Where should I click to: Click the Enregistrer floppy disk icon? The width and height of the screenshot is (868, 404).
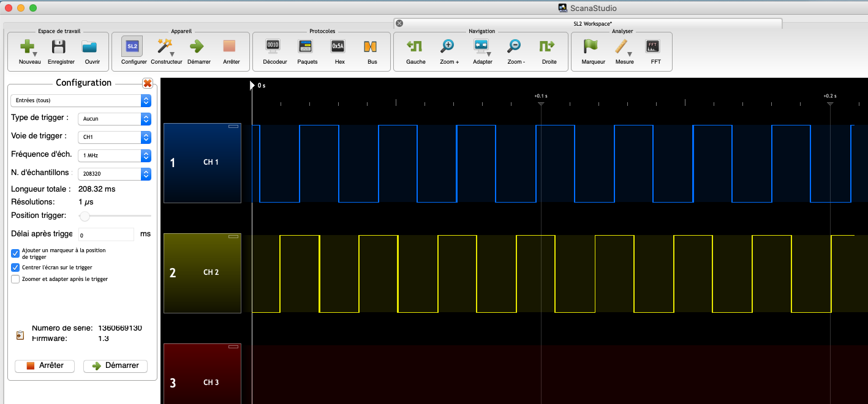[x=60, y=47]
